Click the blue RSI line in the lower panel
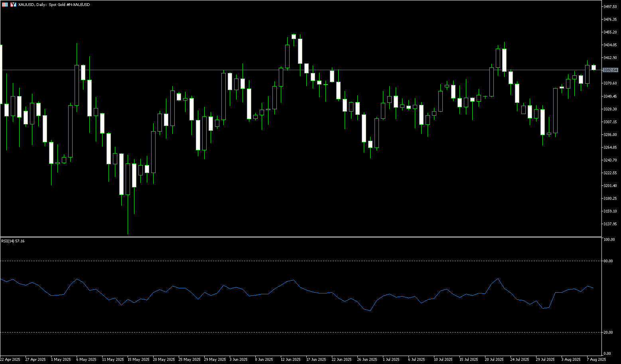 point(297,294)
